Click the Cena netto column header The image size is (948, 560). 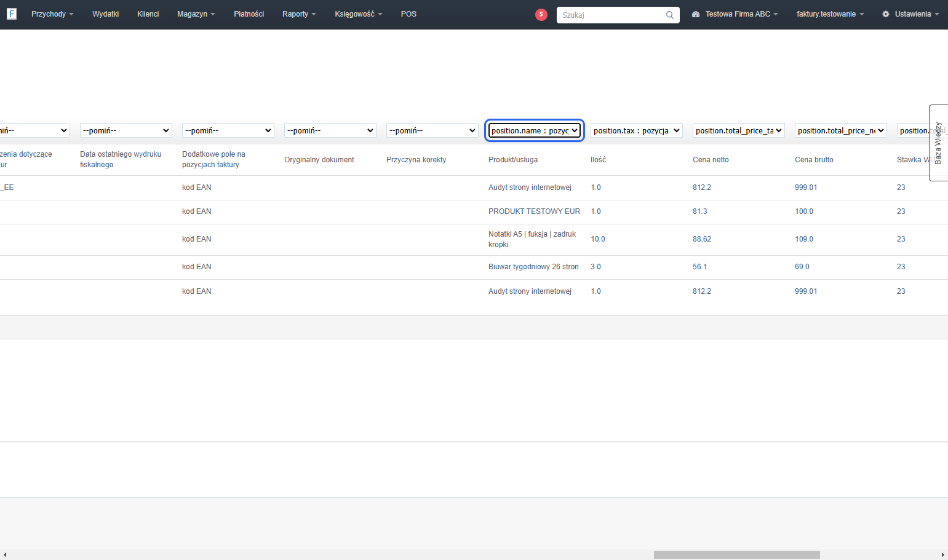coord(711,160)
